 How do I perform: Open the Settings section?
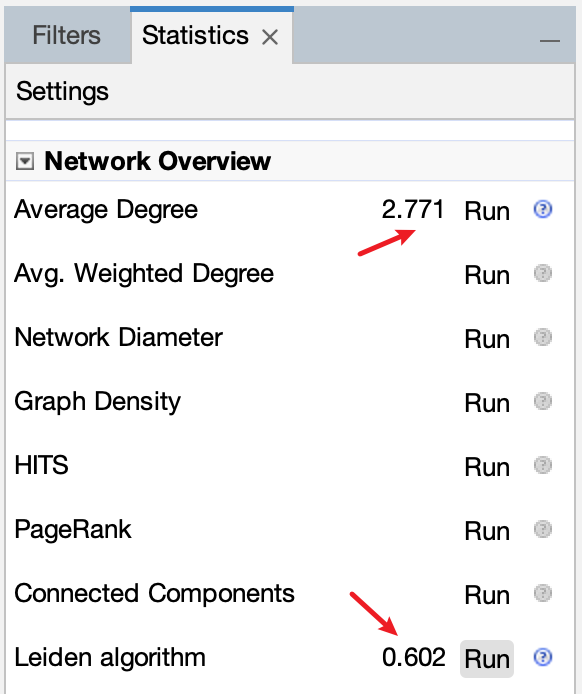[62, 92]
